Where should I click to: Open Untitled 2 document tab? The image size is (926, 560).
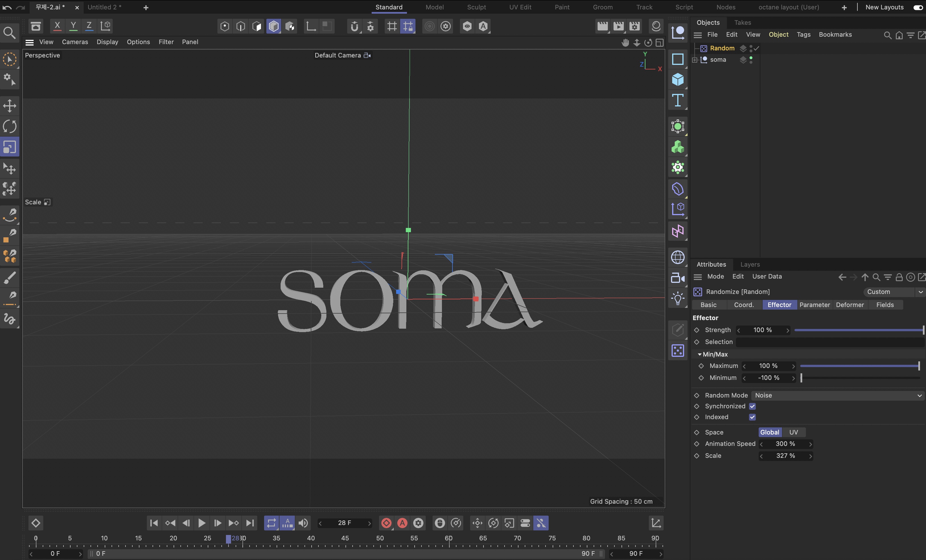coord(104,7)
